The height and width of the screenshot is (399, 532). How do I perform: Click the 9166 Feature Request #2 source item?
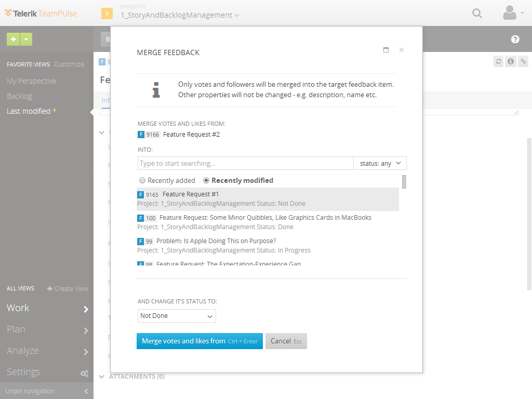click(x=179, y=135)
